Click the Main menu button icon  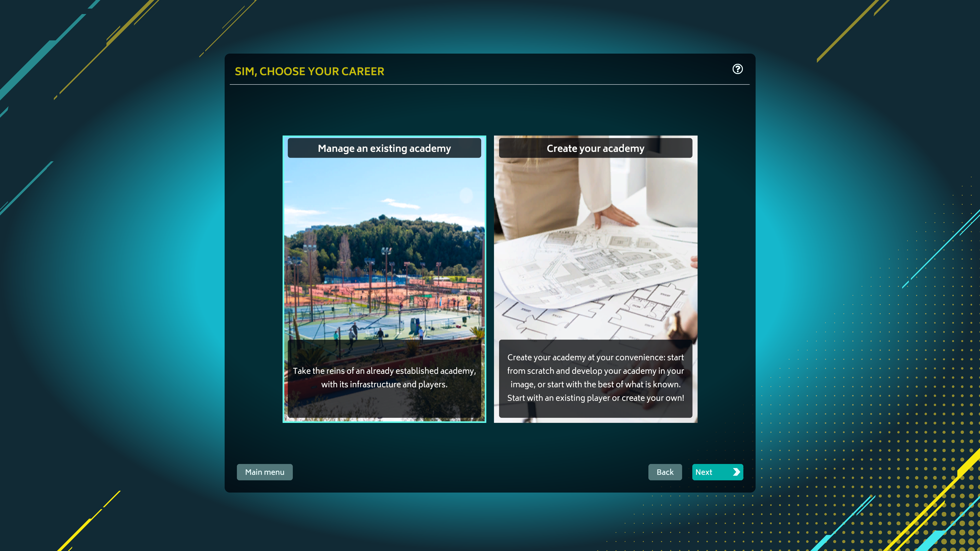point(264,472)
